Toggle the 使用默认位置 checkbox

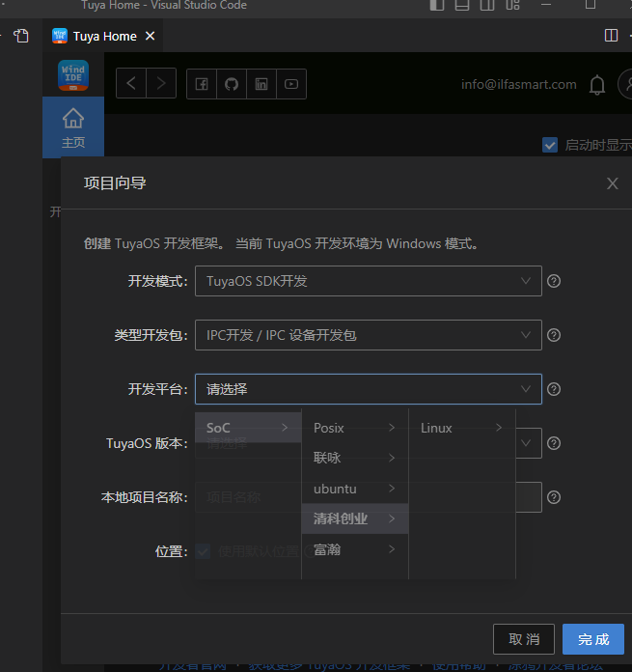[x=203, y=551]
